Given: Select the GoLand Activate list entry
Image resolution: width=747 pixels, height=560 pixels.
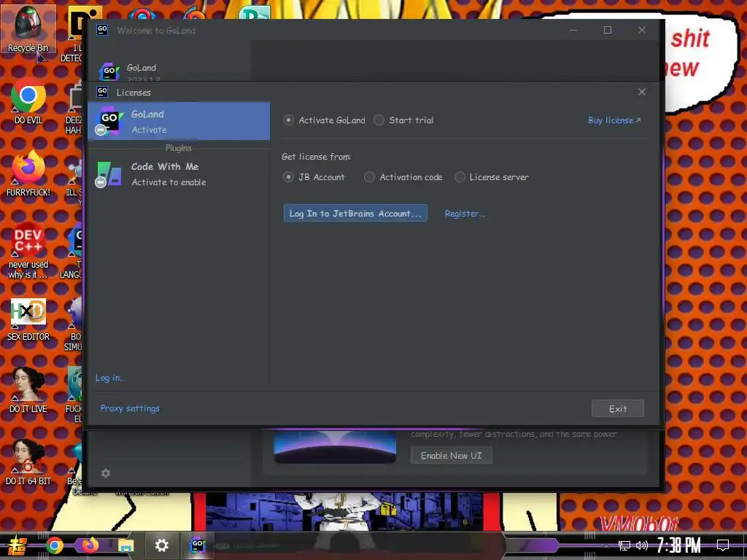Looking at the screenshot, I should coord(179,121).
